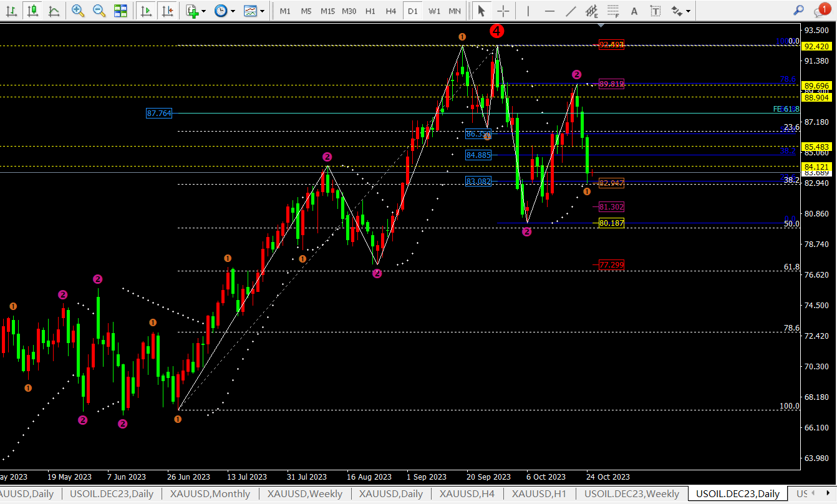Switch timeframe to M30
Viewport: 837px width, 504px height.
point(349,11)
